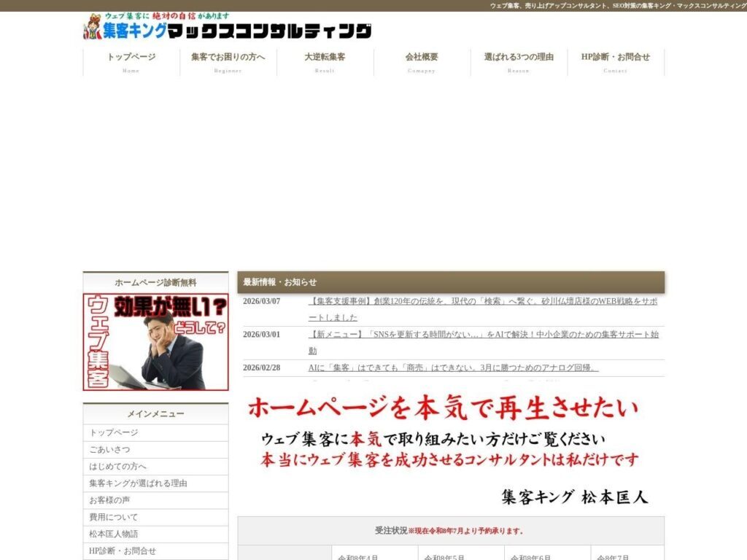Select トップページ in the sidebar menu
Image resolution: width=747 pixels, height=560 pixels.
pyautogui.click(x=114, y=432)
